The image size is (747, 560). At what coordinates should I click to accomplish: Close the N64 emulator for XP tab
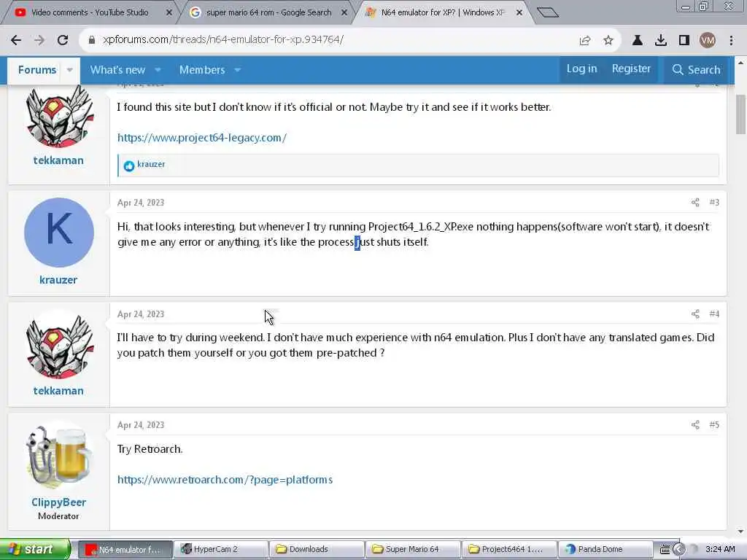(519, 12)
